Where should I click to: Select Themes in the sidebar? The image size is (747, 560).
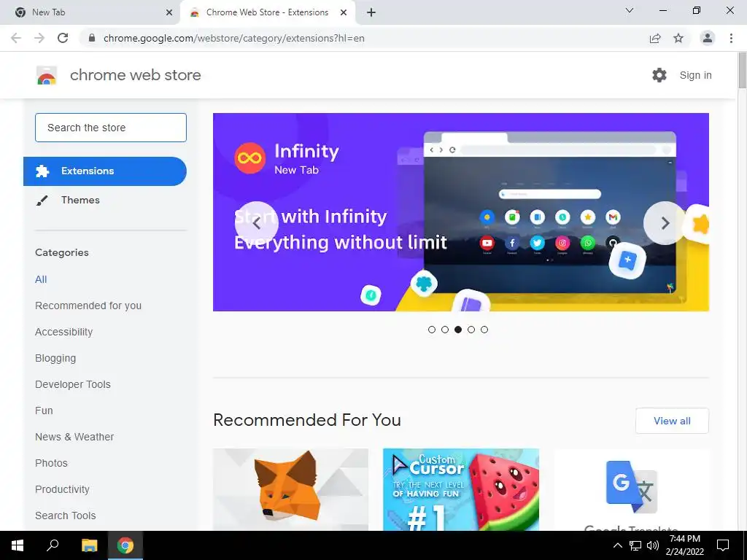tap(105, 200)
